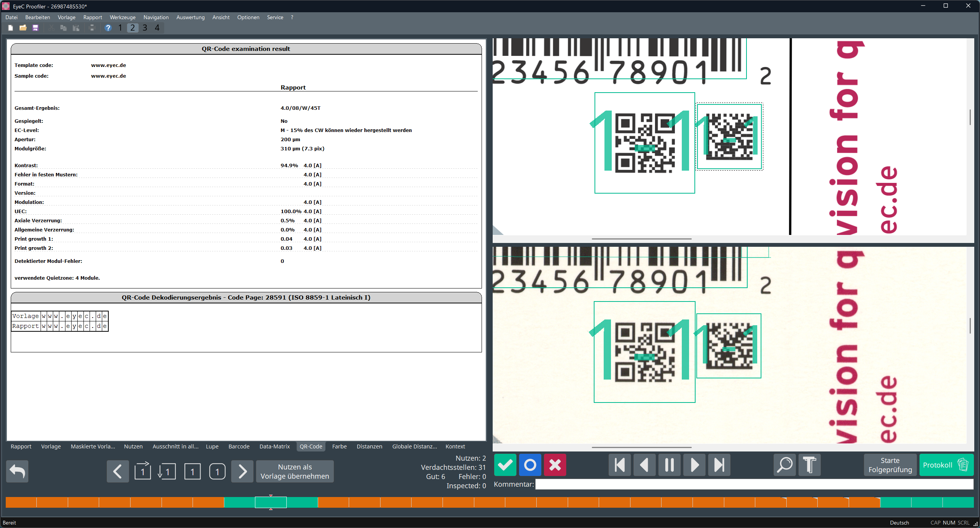The image size is (980, 528).
Task: Click the undo back-arrow button
Action: pos(17,471)
